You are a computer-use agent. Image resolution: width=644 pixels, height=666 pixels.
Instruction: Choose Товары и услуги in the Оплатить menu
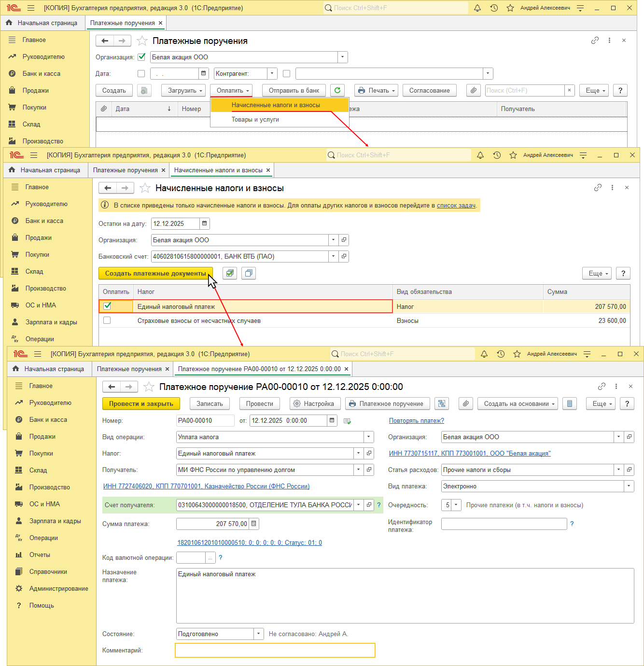pos(280,119)
